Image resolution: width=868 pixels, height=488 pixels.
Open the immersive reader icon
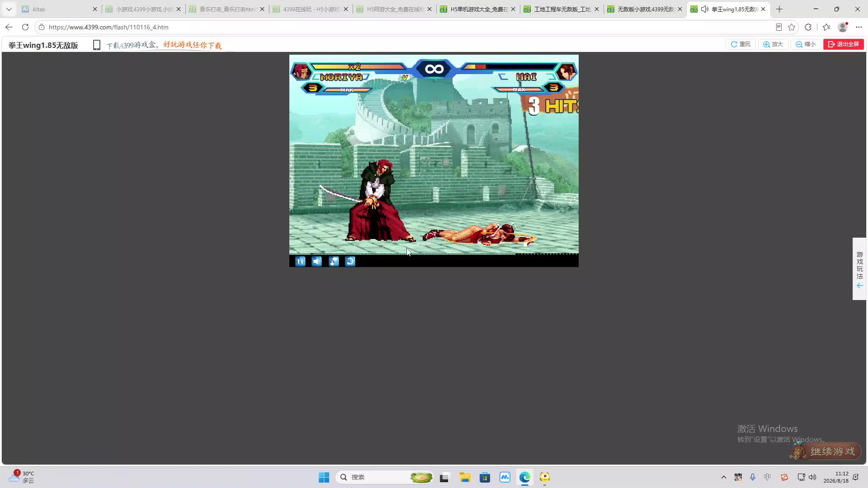[x=778, y=27]
